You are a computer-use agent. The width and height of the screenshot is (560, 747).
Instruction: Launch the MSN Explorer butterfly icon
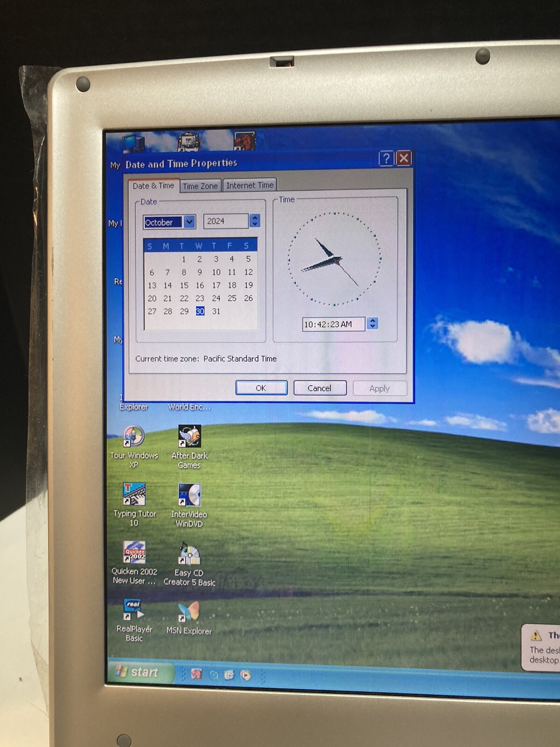189,617
